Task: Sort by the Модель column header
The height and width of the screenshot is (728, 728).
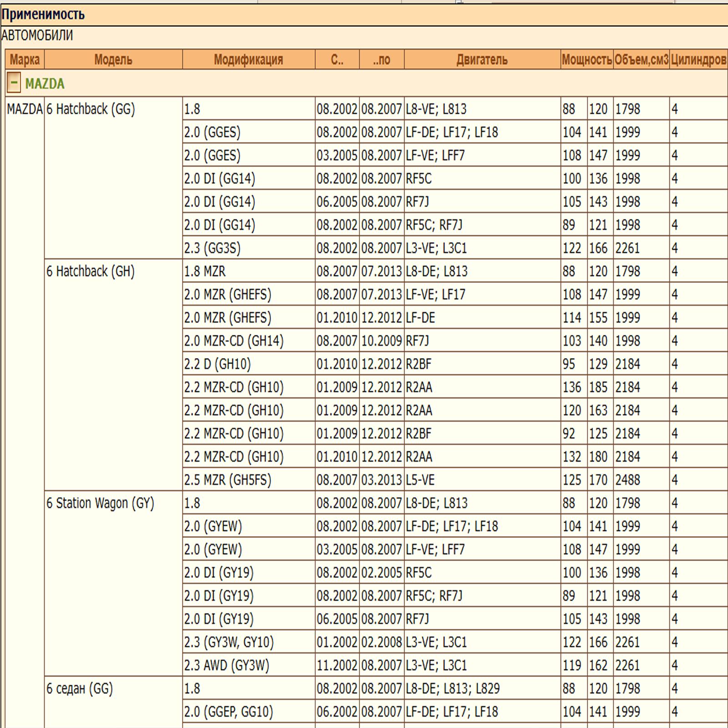Action: click(x=113, y=60)
